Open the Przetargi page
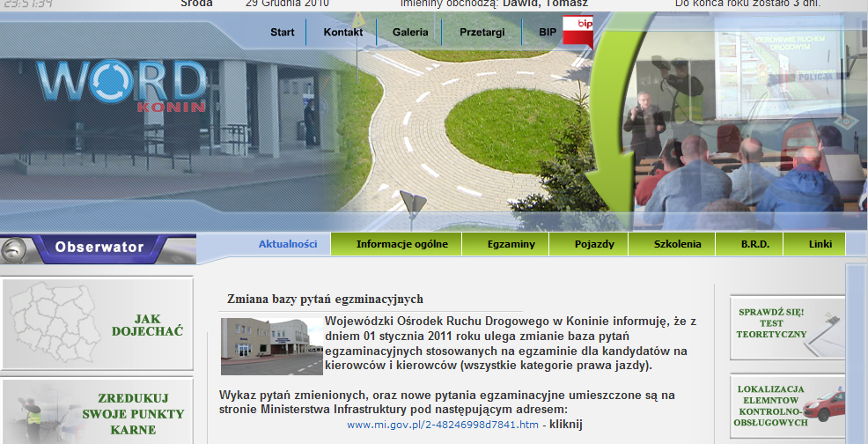 tap(482, 32)
